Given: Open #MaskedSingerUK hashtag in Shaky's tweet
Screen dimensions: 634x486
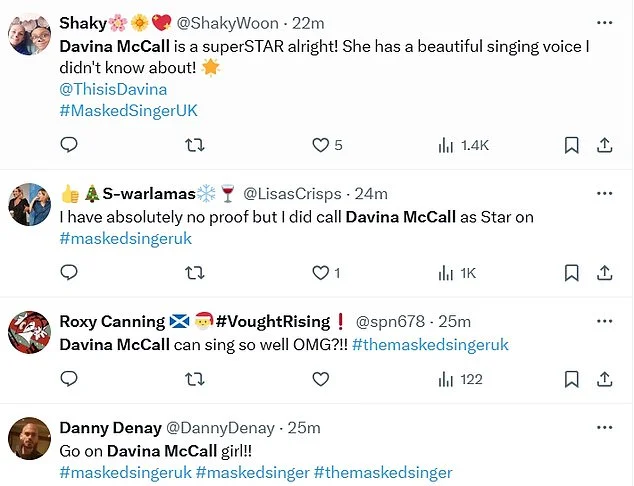Looking at the screenshot, I should pyautogui.click(x=128, y=110).
